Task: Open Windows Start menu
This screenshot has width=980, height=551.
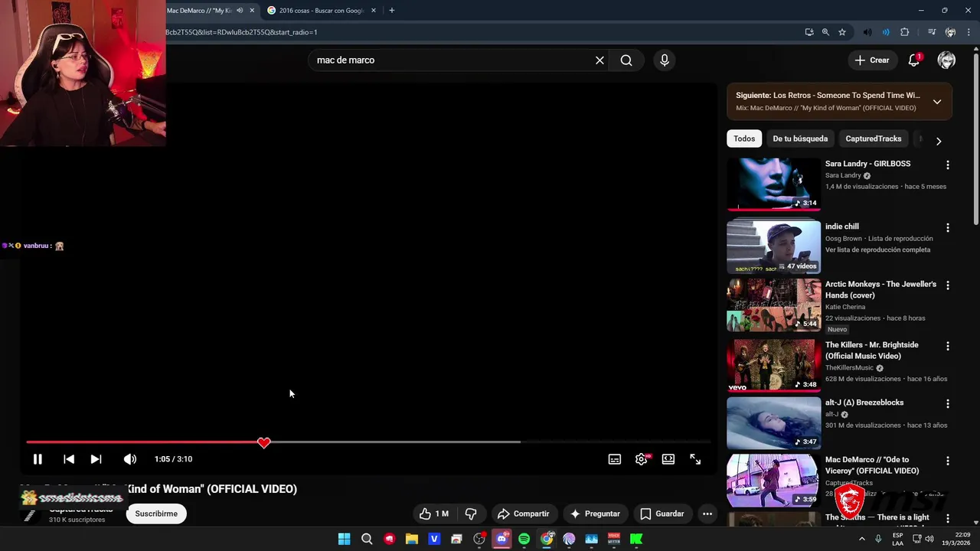Action: click(x=345, y=539)
